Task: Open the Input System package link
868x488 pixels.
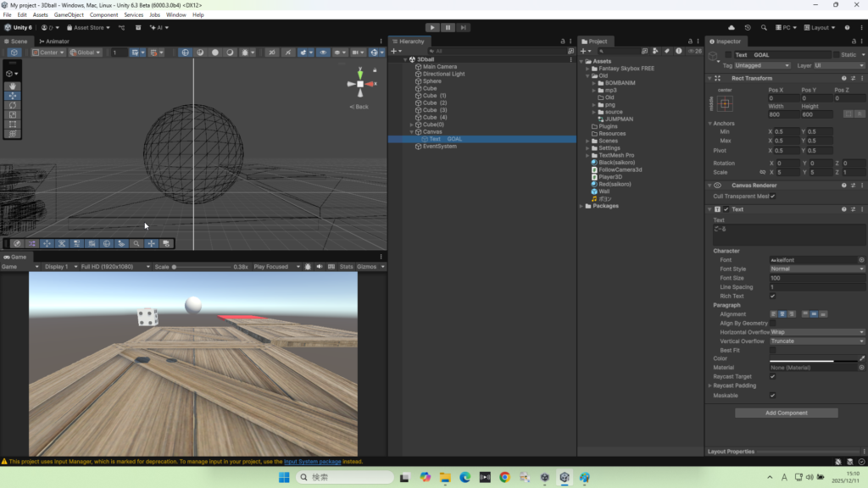Action: click(x=312, y=462)
